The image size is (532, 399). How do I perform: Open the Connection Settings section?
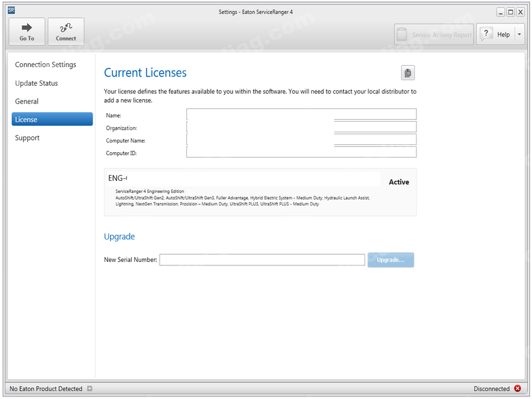tap(46, 65)
